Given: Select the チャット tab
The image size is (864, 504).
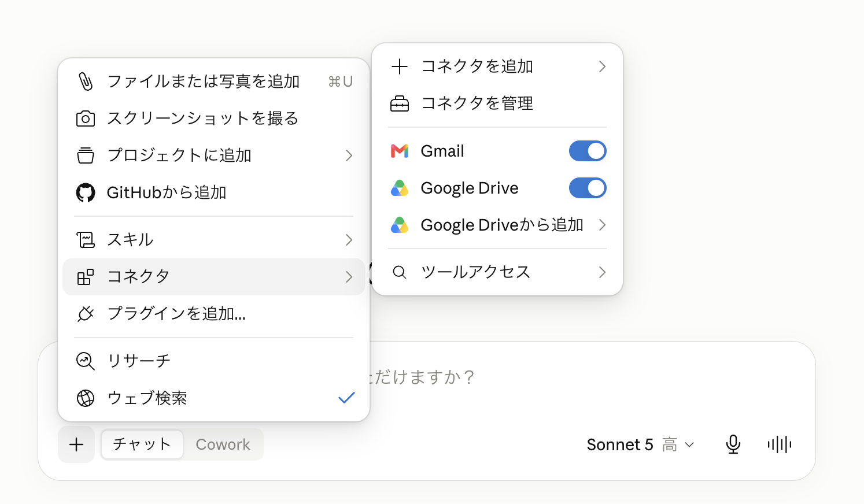Looking at the screenshot, I should pos(142,444).
